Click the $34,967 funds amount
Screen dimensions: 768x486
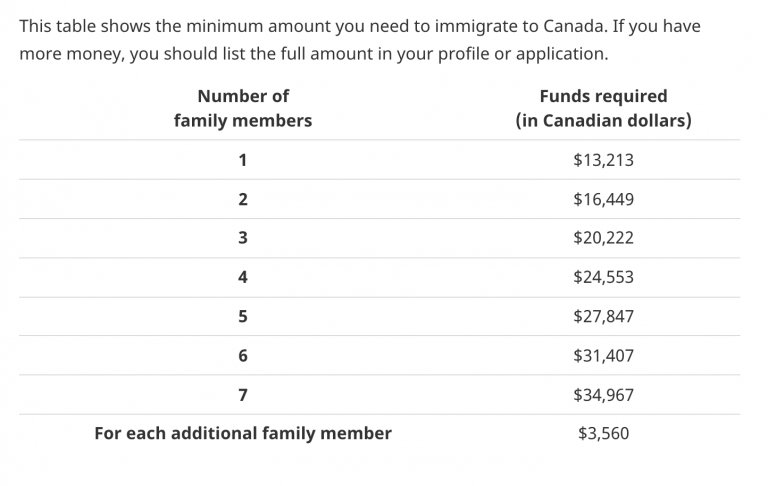coord(603,395)
